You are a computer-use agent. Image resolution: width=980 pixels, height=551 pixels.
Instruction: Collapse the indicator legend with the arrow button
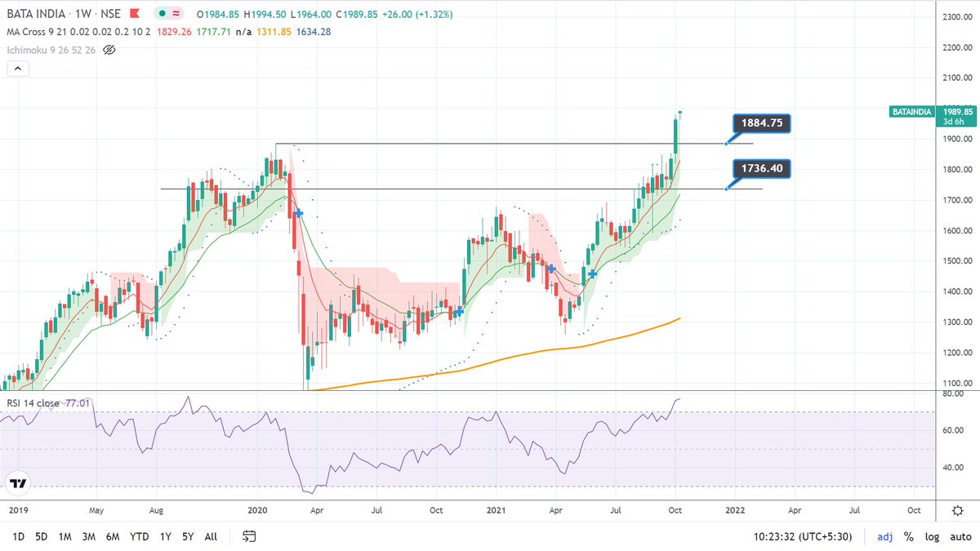[17, 69]
